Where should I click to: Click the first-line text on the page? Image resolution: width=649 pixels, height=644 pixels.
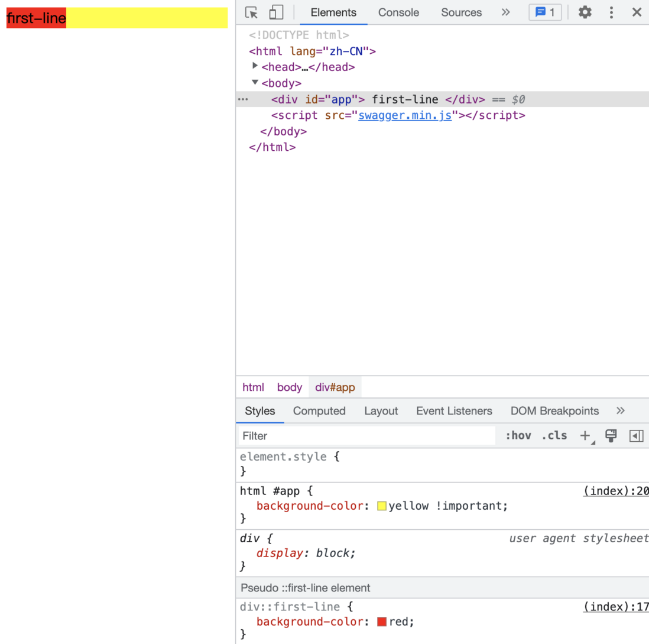click(x=37, y=18)
